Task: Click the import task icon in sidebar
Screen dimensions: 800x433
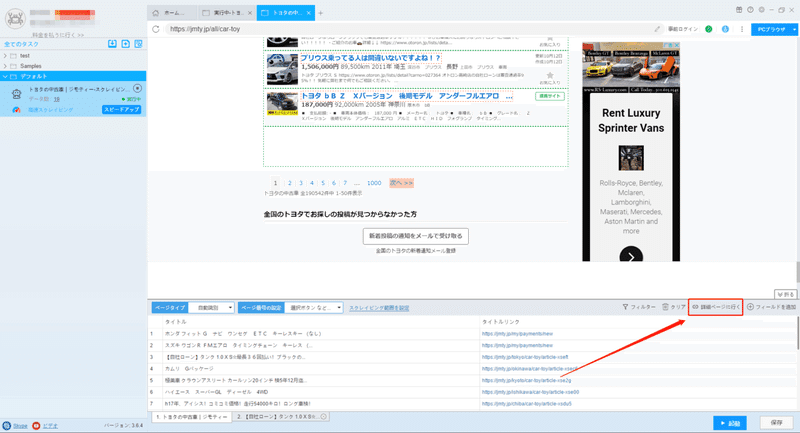Action: (x=112, y=44)
